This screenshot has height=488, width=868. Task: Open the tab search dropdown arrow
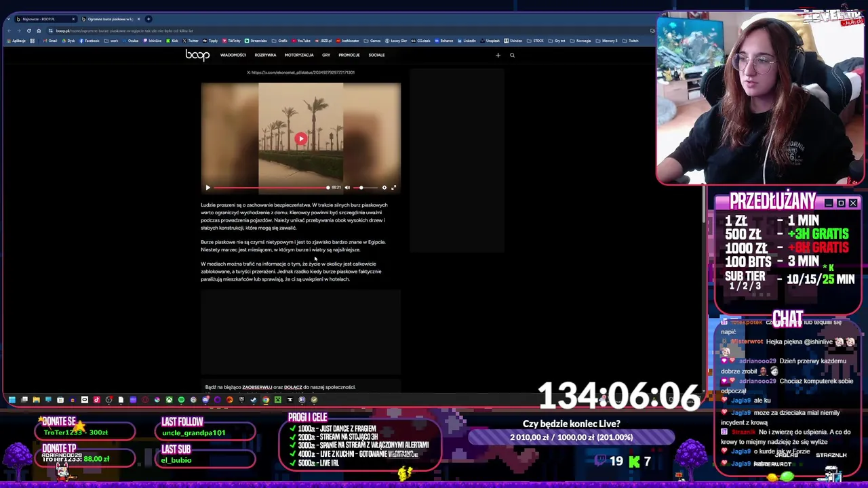click(x=8, y=19)
